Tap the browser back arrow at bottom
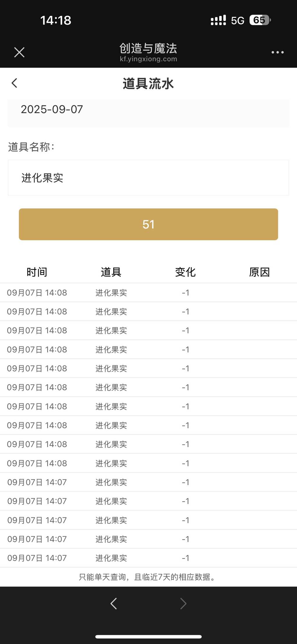Screen dimensions: 297x644 pyautogui.click(x=114, y=604)
